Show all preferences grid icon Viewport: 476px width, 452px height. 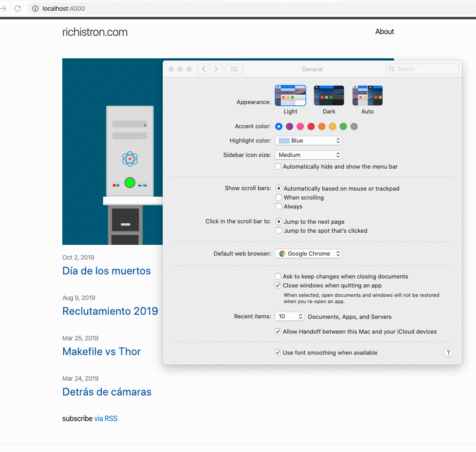(x=234, y=69)
